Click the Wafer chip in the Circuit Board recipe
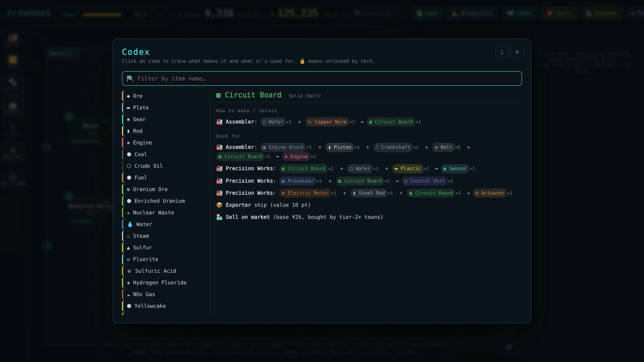 coord(273,122)
